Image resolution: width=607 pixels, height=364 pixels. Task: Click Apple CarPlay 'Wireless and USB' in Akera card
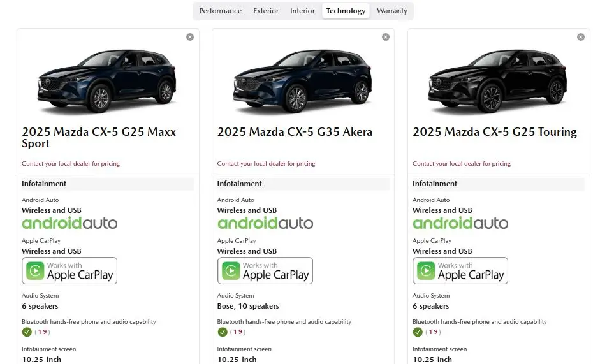pos(247,251)
